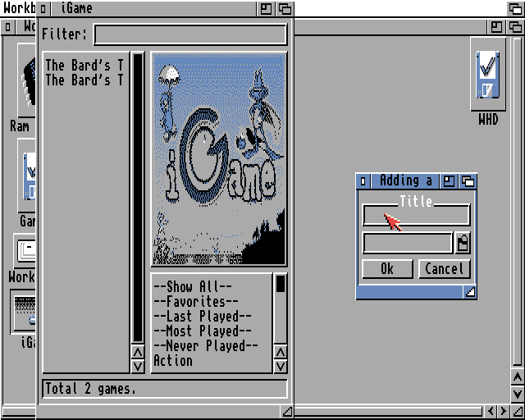Click depth gadget of Adding a dialog
The height and width of the screenshot is (420, 525).
(x=468, y=181)
